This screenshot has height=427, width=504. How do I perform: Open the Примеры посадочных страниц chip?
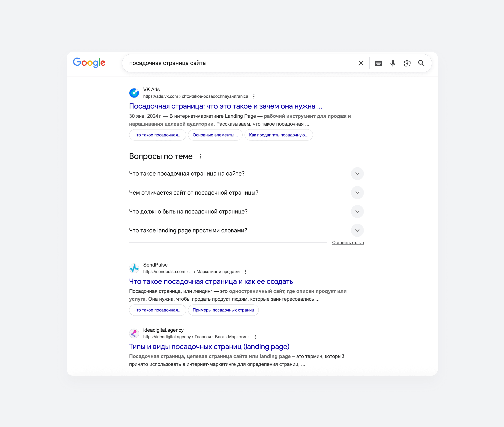[x=223, y=310]
